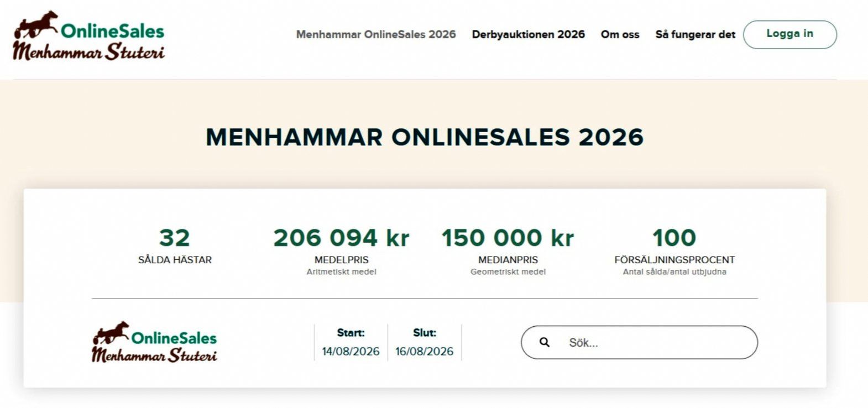Click the Geometriskt medel caption

point(508,271)
